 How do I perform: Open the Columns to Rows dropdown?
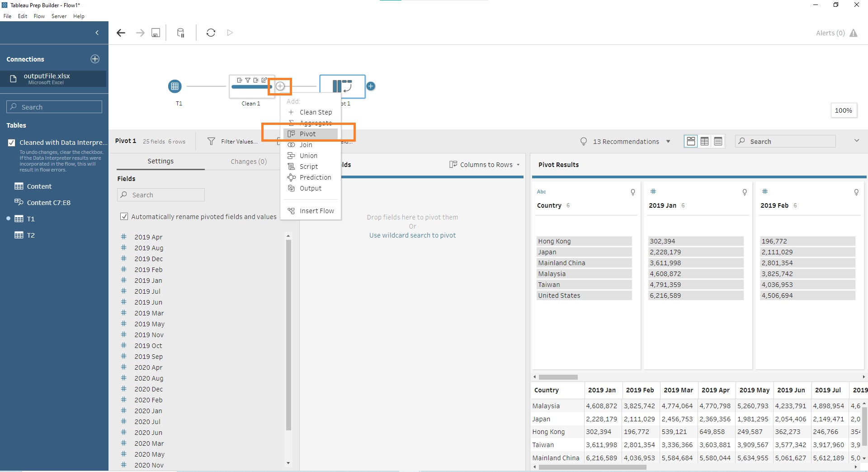pos(485,165)
